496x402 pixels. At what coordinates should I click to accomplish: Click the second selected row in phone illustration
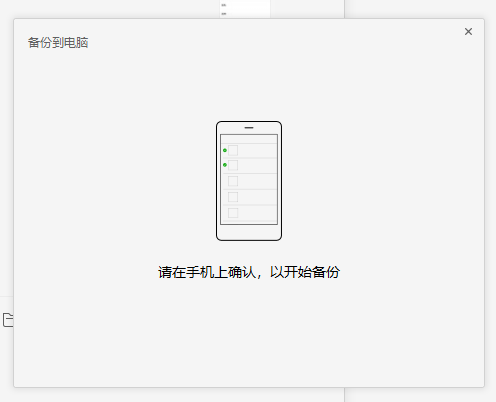click(x=249, y=165)
